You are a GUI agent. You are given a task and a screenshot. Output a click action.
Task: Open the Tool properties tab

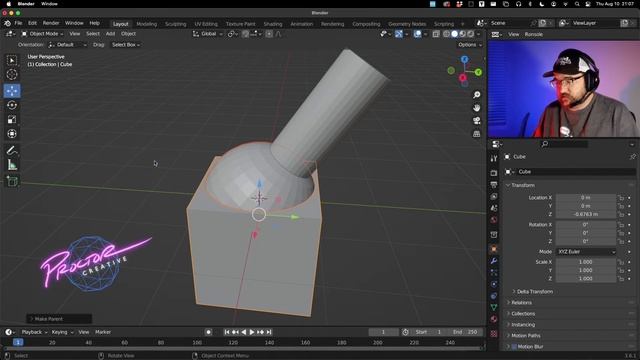click(x=494, y=158)
